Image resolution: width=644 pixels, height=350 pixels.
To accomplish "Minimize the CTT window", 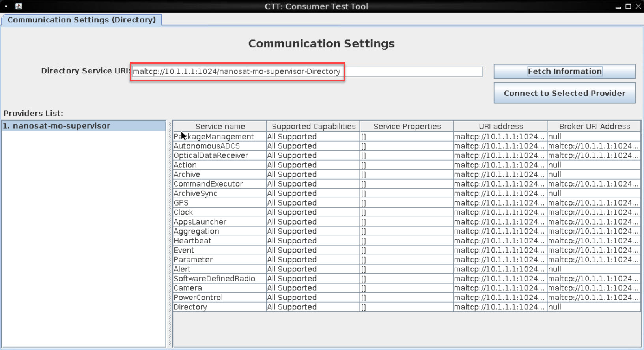I will click(618, 7).
